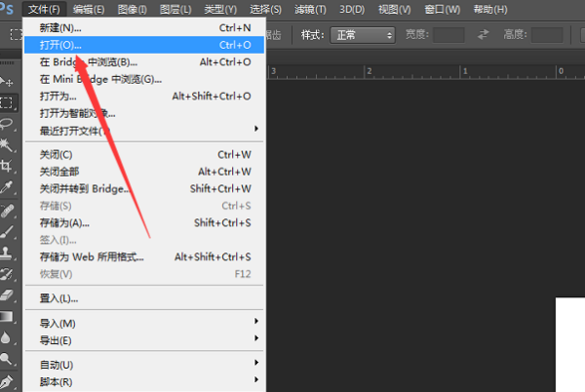Viewport: 585px width, 392px height.
Task: Open the 编辑(E) menu
Action: (x=89, y=9)
